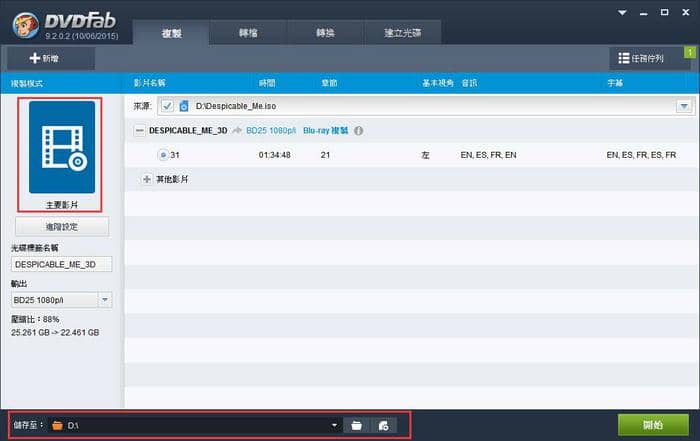Select the radio button for title 31

point(163,155)
